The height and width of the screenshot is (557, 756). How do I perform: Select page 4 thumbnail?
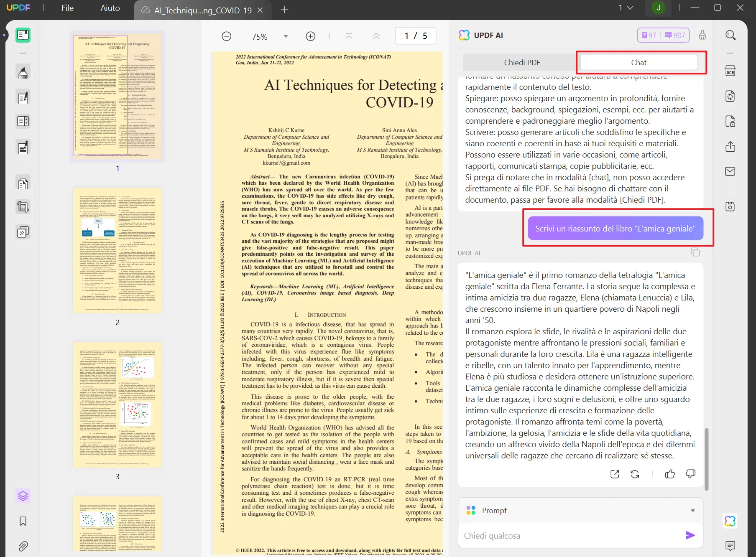coord(117,524)
